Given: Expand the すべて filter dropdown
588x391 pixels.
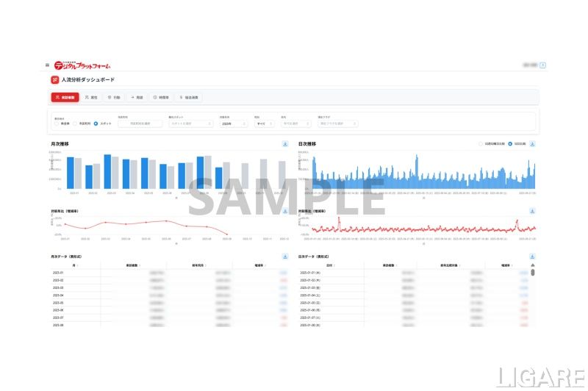Looking at the screenshot, I should [x=262, y=123].
